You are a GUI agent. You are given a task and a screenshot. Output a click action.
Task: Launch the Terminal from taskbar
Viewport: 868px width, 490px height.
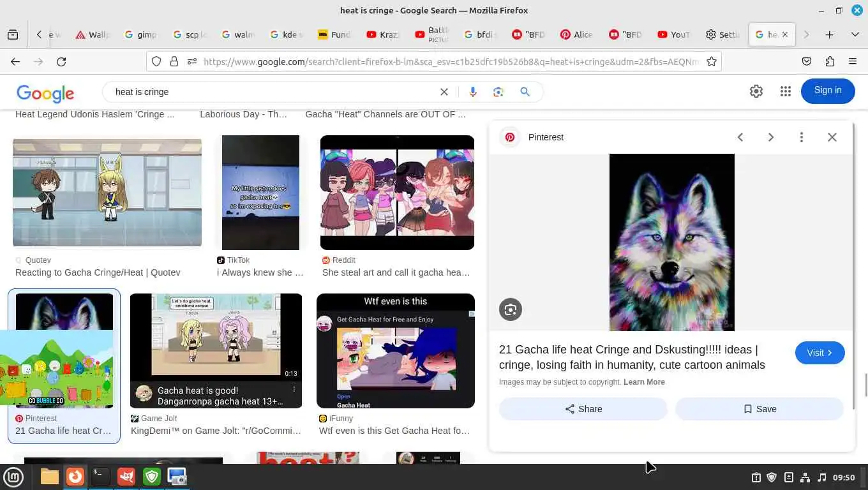[101, 477]
